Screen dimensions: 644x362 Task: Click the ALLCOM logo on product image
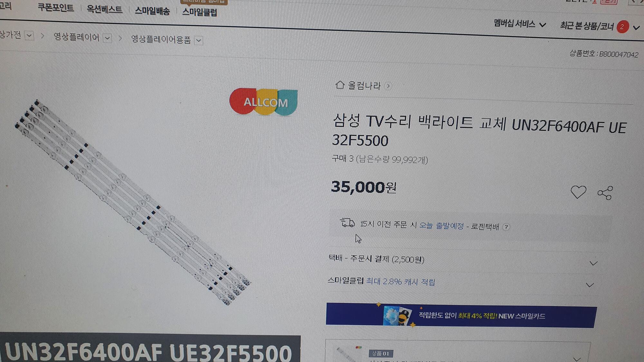(x=264, y=102)
